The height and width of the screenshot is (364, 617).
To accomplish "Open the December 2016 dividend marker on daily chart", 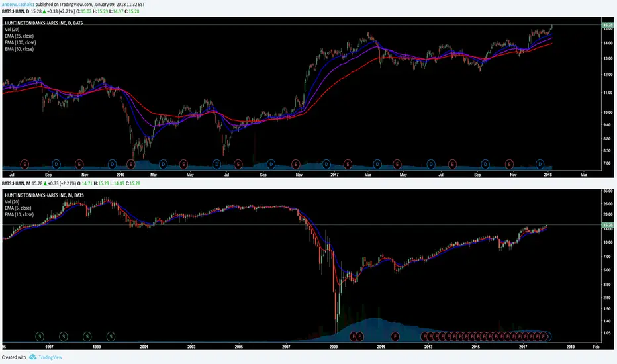I will (x=326, y=164).
